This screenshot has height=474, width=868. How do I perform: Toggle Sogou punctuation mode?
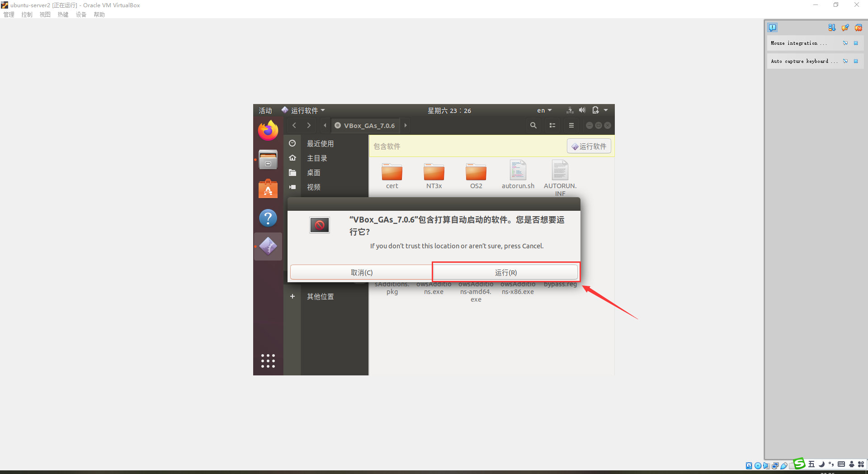pyautogui.click(x=831, y=464)
